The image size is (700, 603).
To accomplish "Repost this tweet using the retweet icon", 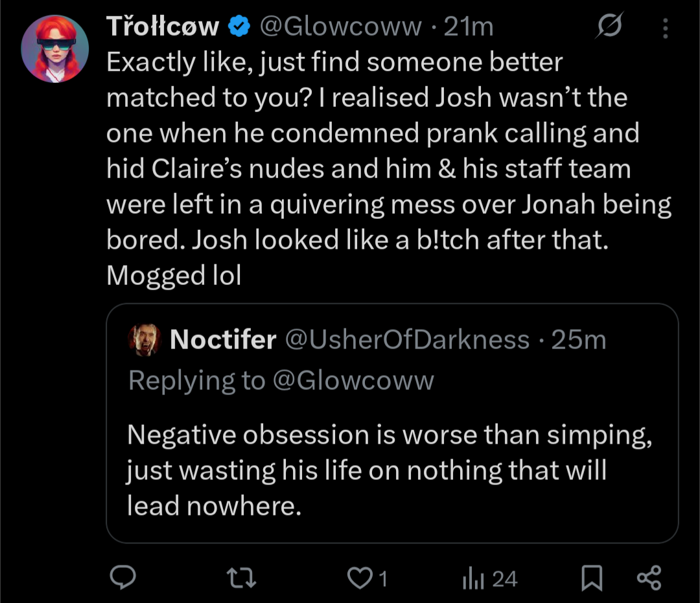I will [245, 578].
